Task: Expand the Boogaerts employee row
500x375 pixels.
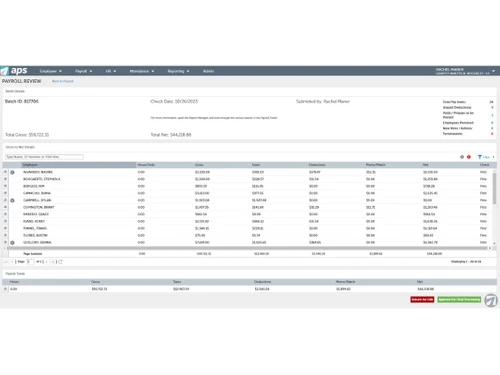Action: [5, 179]
